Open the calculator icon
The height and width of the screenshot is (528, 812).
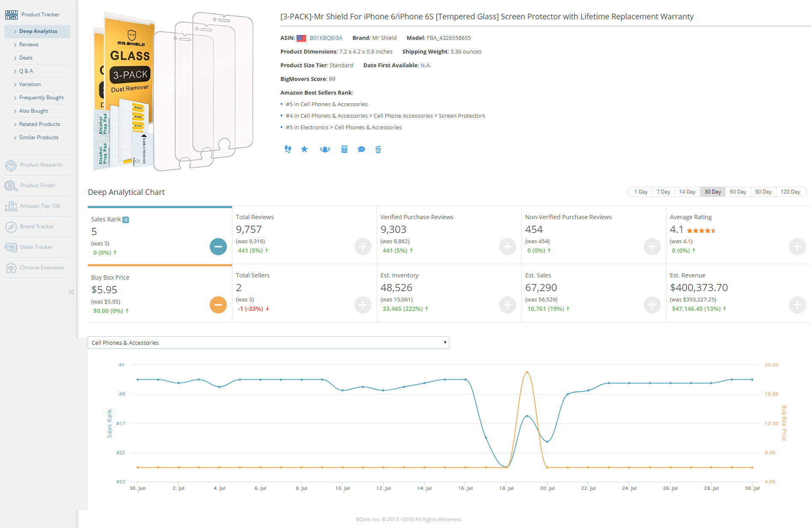(x=344, y=149)
